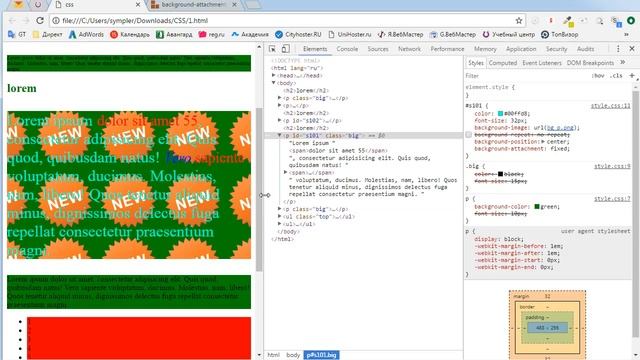This screenshot has height=360, width=640.
Task: Click the inspect element picker icon
Action: click(x=272, y=49)
